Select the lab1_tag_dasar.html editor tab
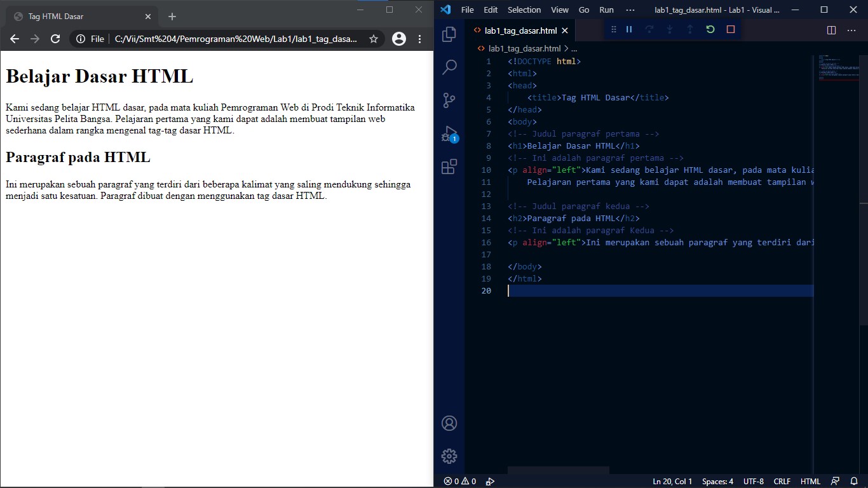Screen dimensions: 868x488 tap(520, 30)
